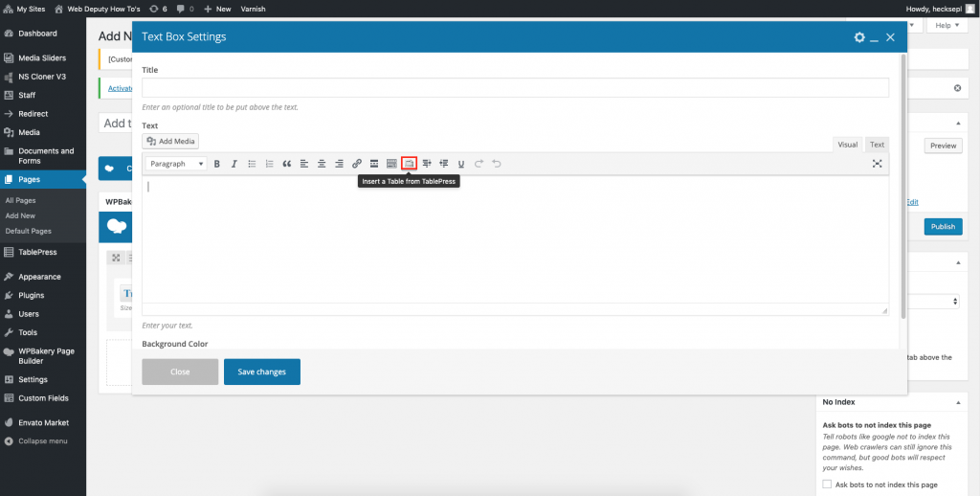Expand the Help dropdown
The width and height of the screenshot is (980, 496).
pos(947,25)
